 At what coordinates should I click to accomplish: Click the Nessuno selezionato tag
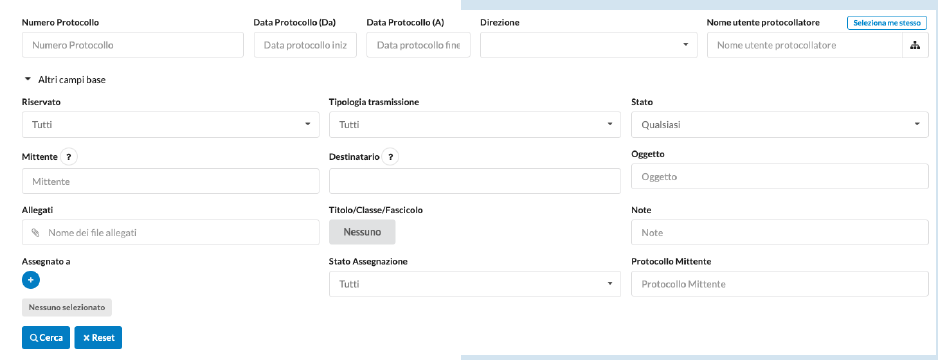pyautogui.click(x=67, y=307)
